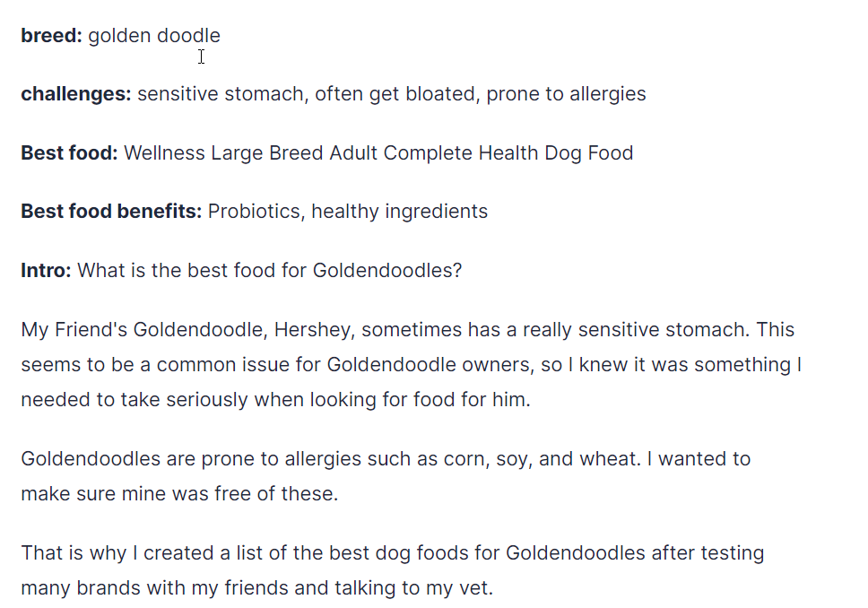Click the paragraph starting 'That is why'

tap(393, 570)
